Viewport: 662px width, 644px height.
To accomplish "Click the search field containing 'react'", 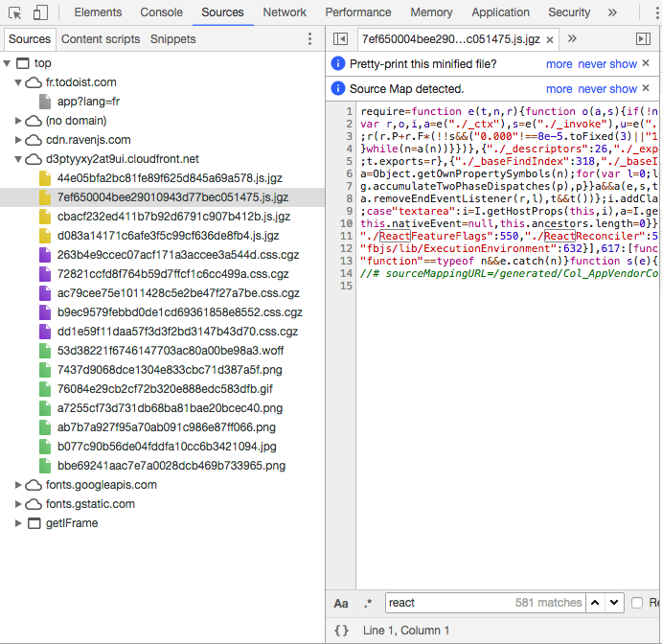I will coord(484,603).
